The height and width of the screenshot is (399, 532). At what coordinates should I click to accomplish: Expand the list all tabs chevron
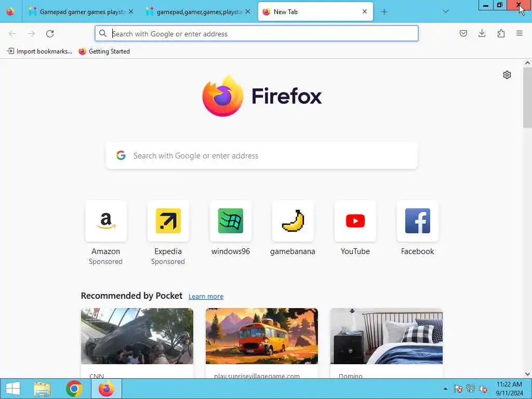(446, 12)
